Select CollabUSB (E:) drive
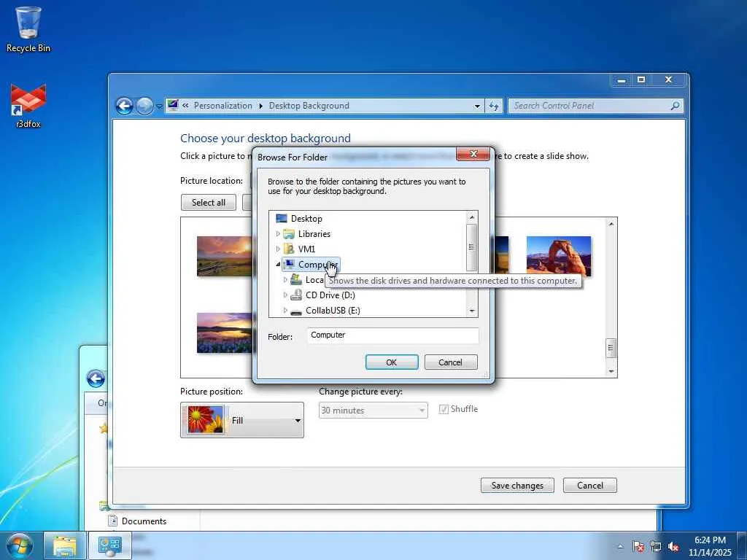 [333, 311]
